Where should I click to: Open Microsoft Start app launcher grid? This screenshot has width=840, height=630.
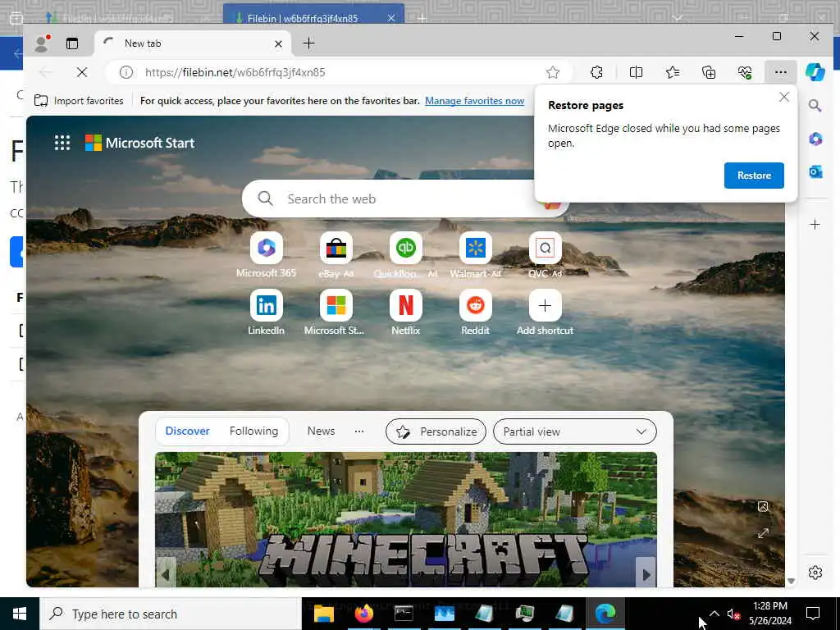click(x=62, y=143)
